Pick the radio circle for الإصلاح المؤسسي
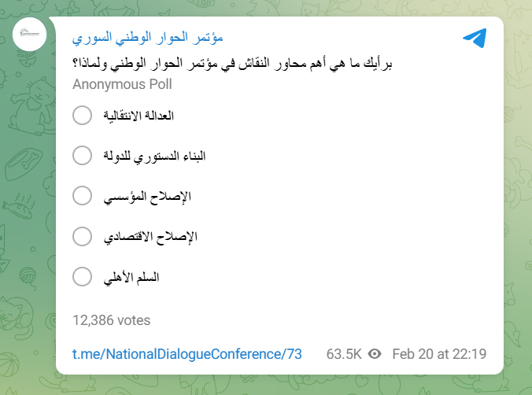This screenshot has height=395, width=532. 82,196
